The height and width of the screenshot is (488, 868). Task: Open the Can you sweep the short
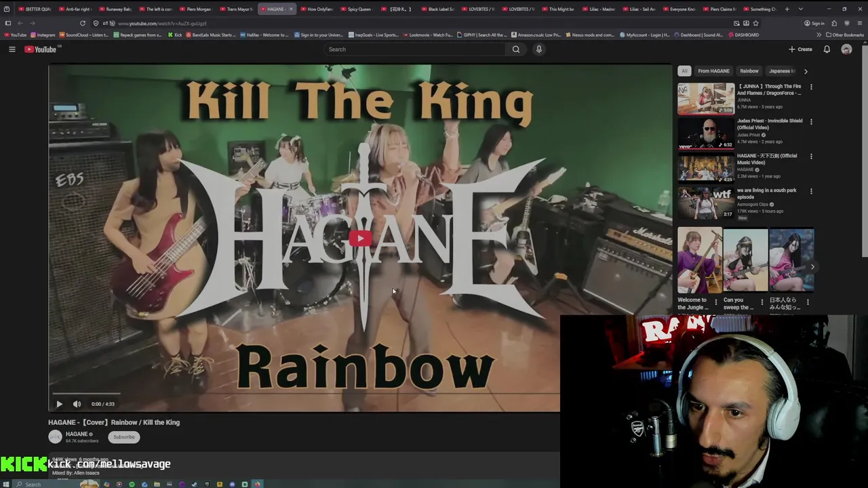[x=746, y=260]
